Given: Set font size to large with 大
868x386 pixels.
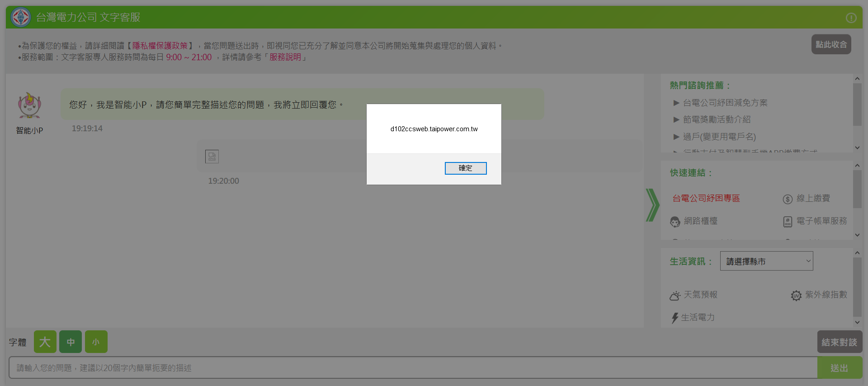Looking at the screenshot, I should (45, 342).
